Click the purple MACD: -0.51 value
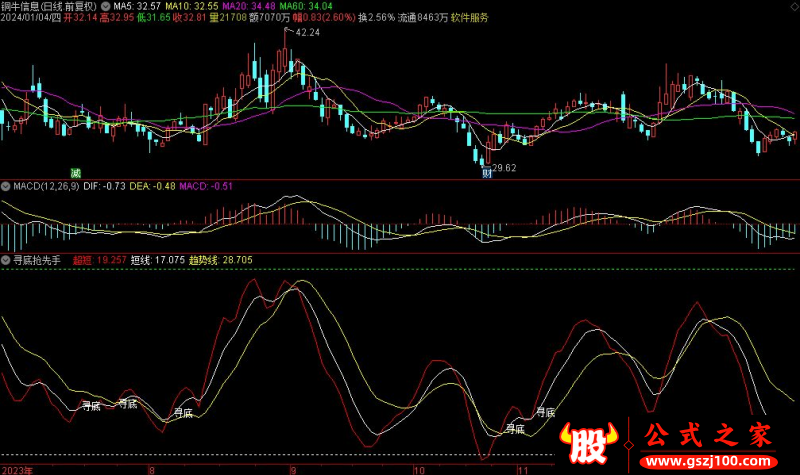The height and width of the screenshot is (475, 800). pos(206,186)
